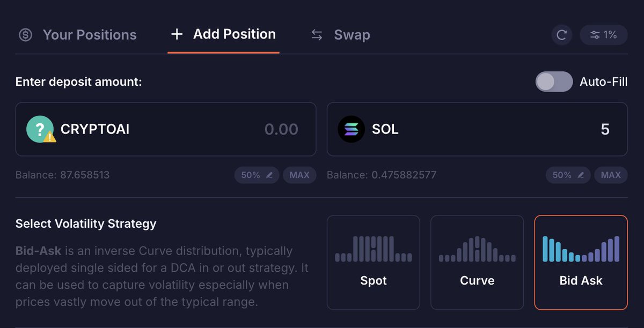Click the refresh icon button

561,35
